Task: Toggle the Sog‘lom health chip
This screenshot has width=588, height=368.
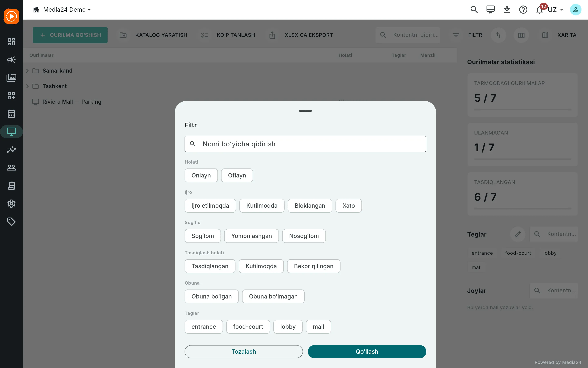Action: (x=203, y=236)
